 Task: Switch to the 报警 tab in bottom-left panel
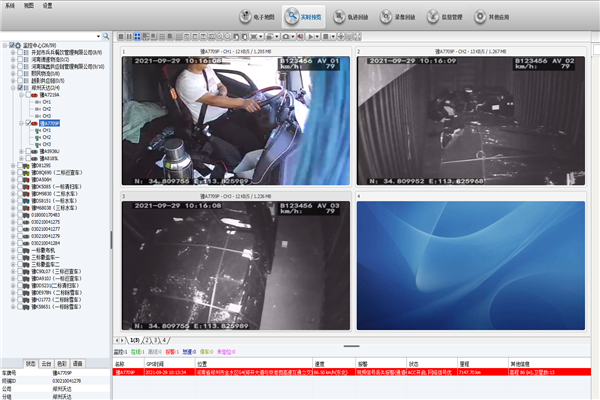(78, 364)
